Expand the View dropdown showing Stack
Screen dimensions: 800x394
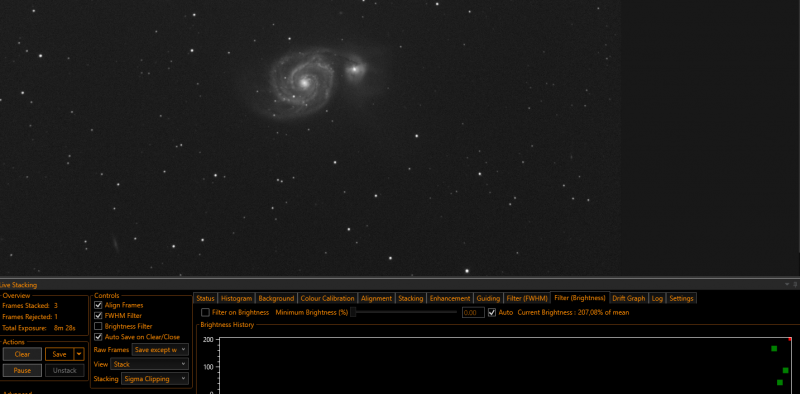point(149,364)
